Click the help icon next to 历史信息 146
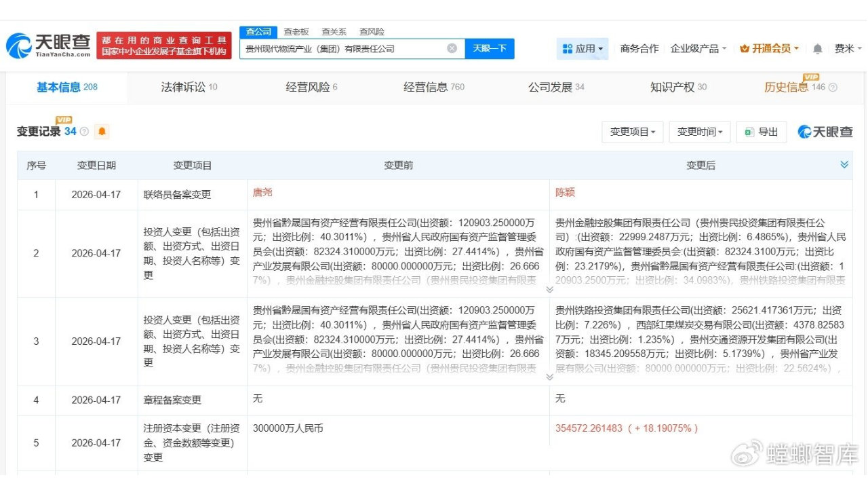 pyautogui.click(x=833, y=88)
